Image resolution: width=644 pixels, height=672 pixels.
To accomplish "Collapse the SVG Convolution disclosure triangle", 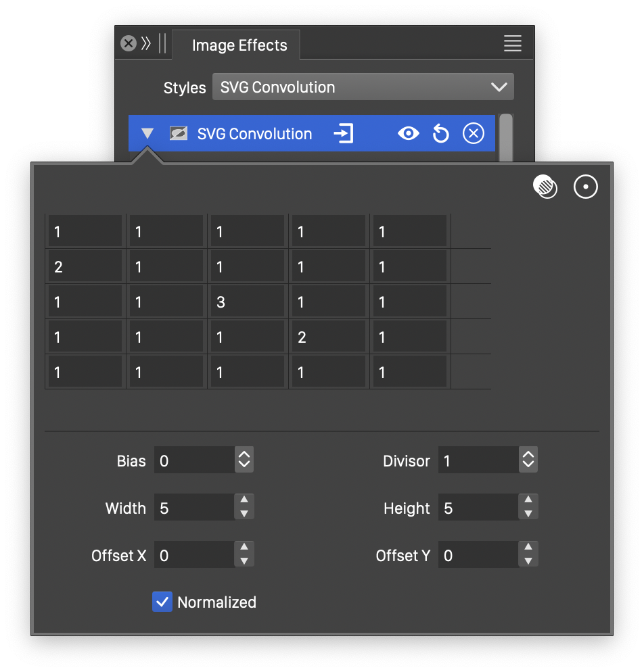I will pos(147,134).
